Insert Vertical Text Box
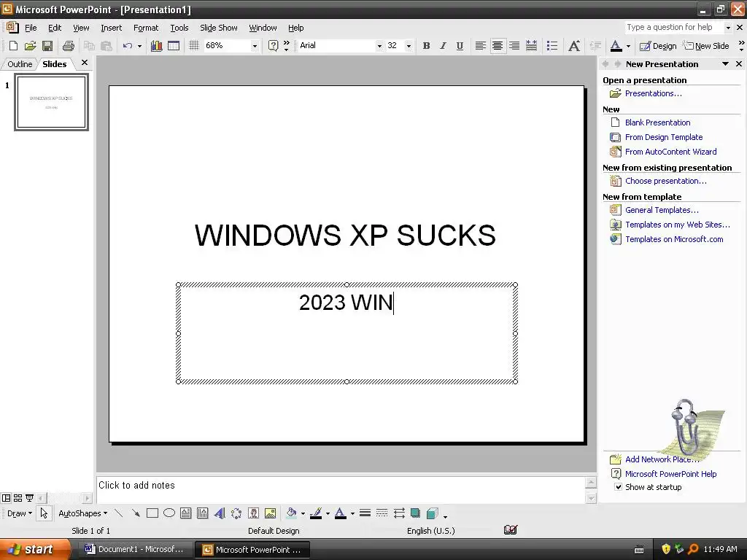 (203, 513)
